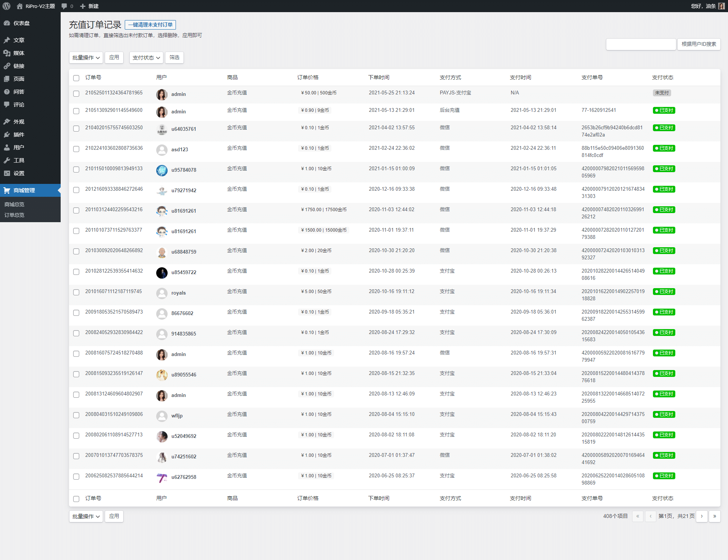The width and height of the screenshot is (728, 560).
Task: Select checkbox for u64035761 order row
Action: pos(76,129)
